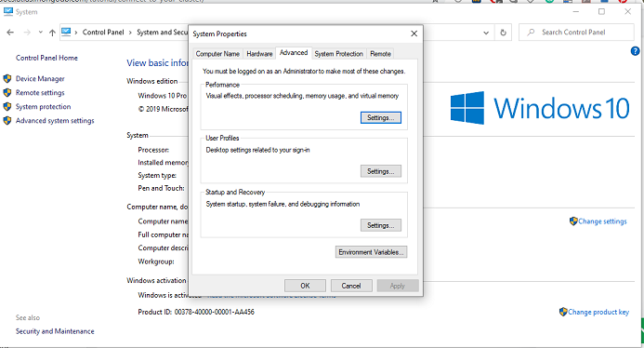Click the Change settings link
Viewport: 644px width, 348px height.
[602, 221]
